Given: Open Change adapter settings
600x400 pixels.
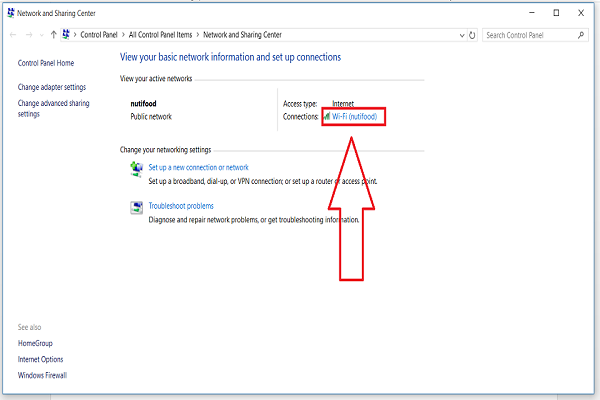Looking at the screenshot, I should (52, 87).
